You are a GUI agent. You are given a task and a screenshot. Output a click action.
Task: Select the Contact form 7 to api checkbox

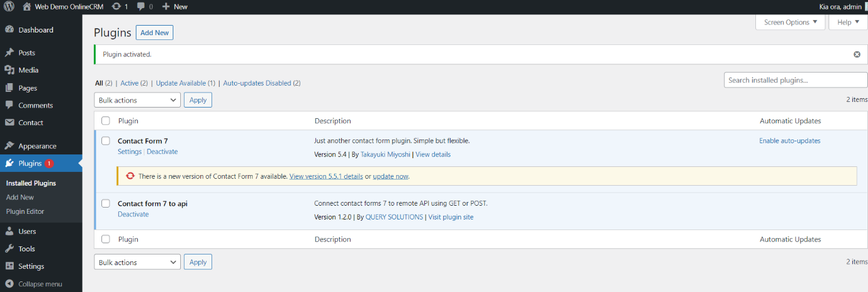point(106,203)
